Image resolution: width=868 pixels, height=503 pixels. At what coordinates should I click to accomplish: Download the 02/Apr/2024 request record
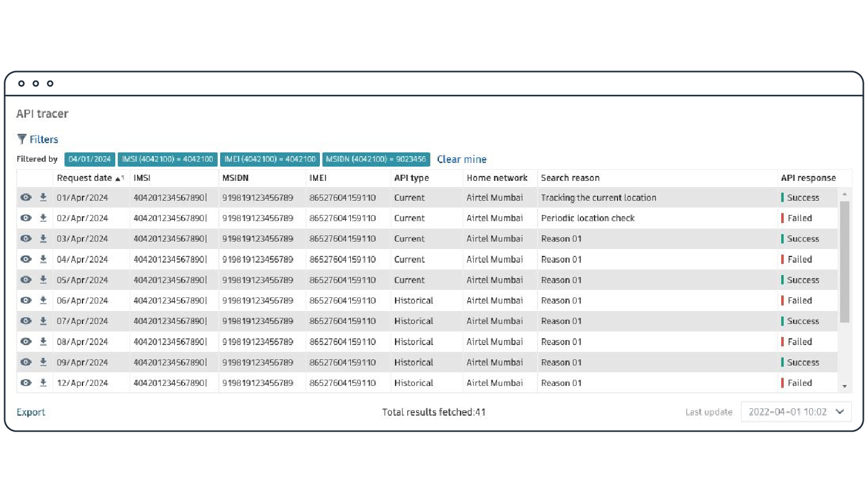point(43,218)
